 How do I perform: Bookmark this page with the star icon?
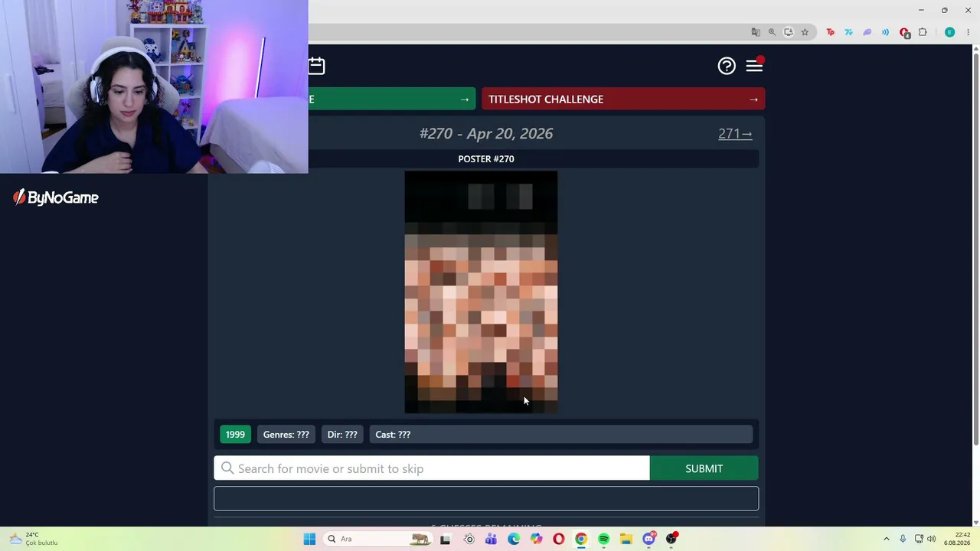click(805, 32)
